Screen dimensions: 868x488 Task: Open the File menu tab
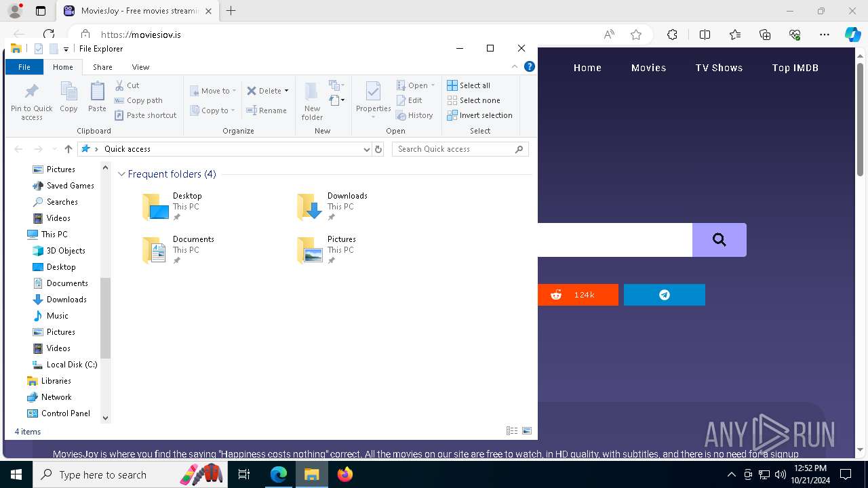pyautogui.click(x=24, y=66)
